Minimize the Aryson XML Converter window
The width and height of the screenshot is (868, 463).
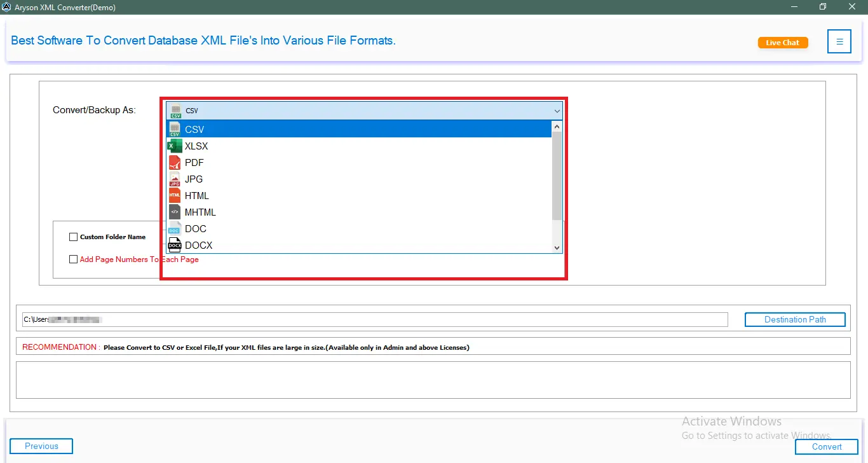point(794,7)
